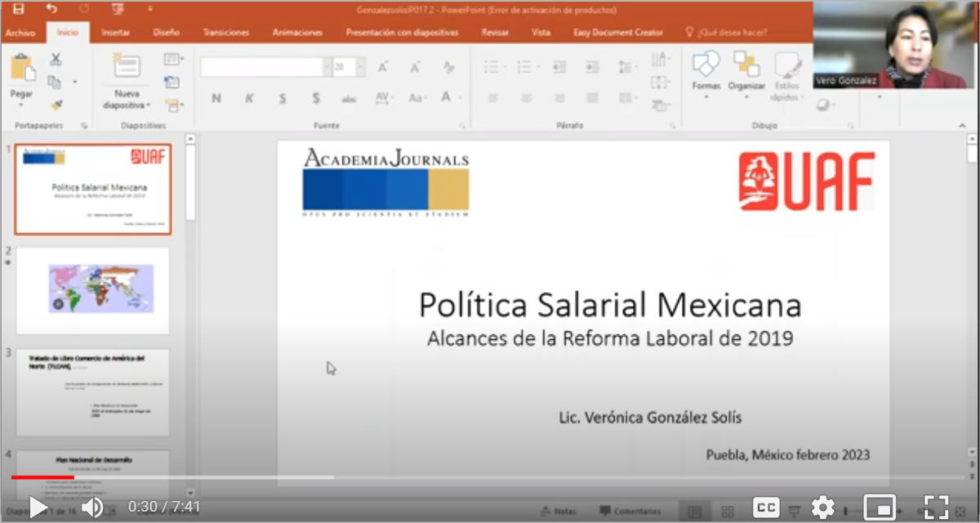Switch to the Animaciones tab
This screenshot has width=980, height=523.
tap(297, 33)
